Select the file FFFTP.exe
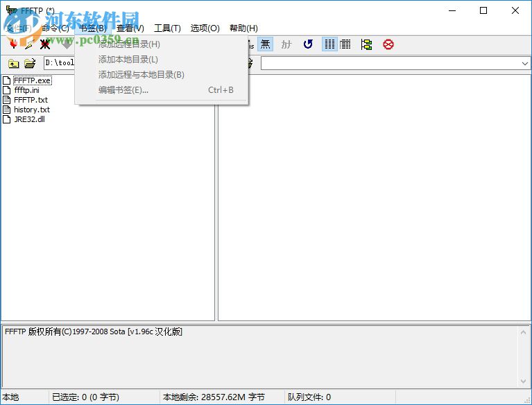This screenshot has width=532, height=405. coord(33,80)
